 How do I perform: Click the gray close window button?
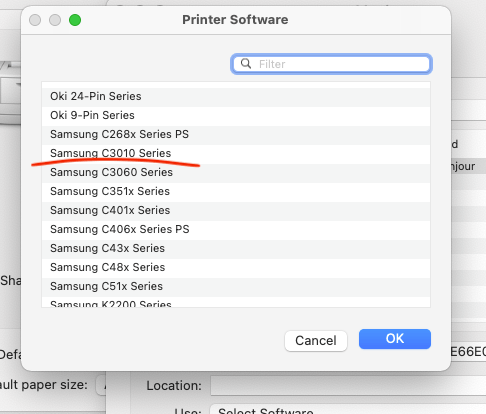pos(35,20)
